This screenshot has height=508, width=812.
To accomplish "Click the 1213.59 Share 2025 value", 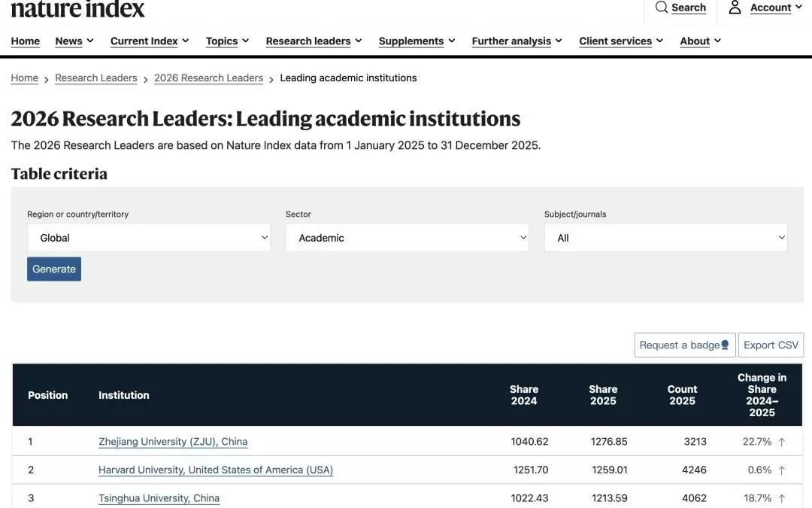I will pyautogui.click(x=610, y=498).
